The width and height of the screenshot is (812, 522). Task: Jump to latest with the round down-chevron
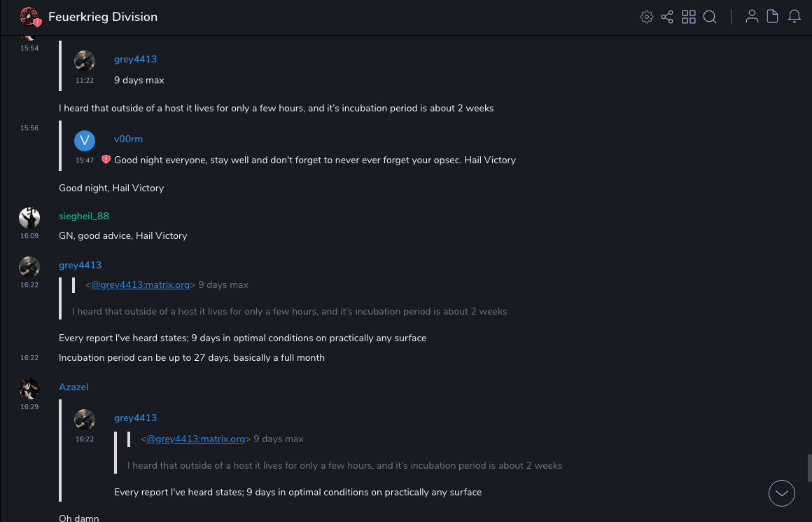[x=782, y=493]
